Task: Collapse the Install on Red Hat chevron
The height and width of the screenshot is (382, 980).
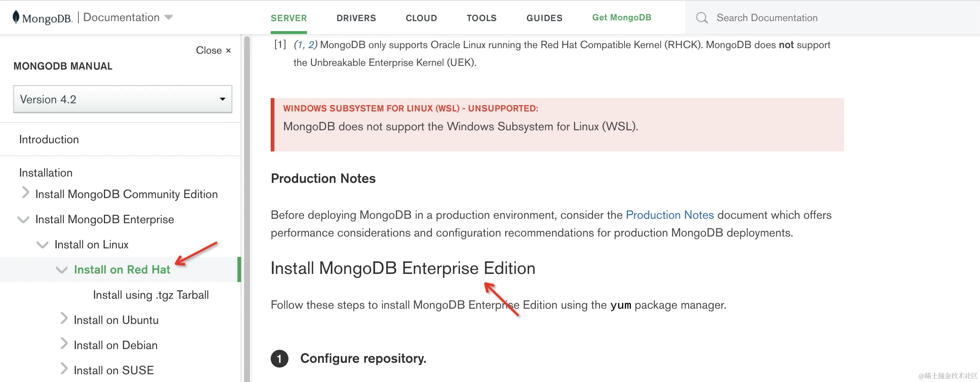Action: pos(62,269)
